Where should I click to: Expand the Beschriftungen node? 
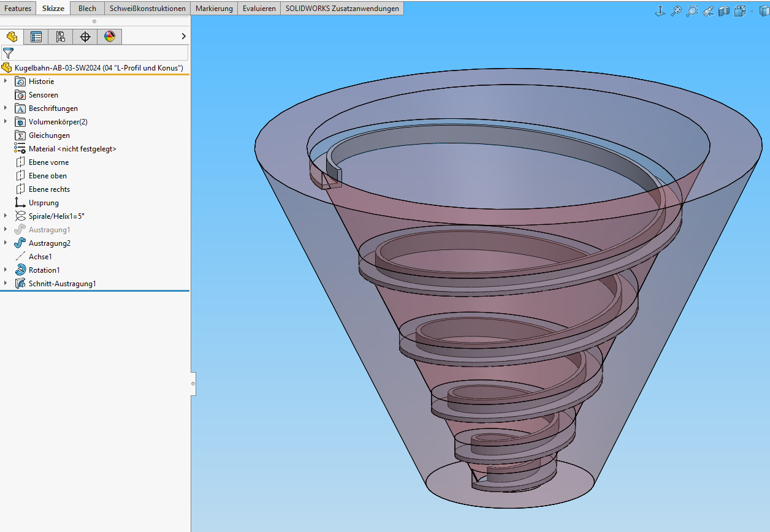tap(6, 108)
